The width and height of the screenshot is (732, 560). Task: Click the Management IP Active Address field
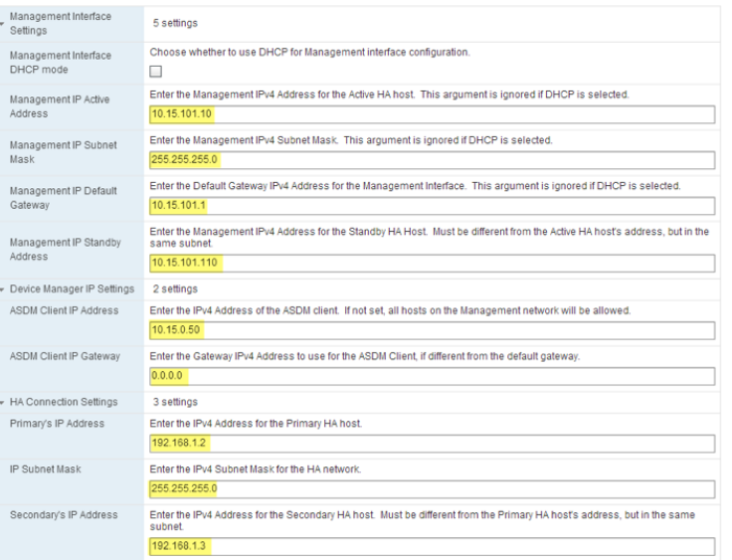[431, 114]
